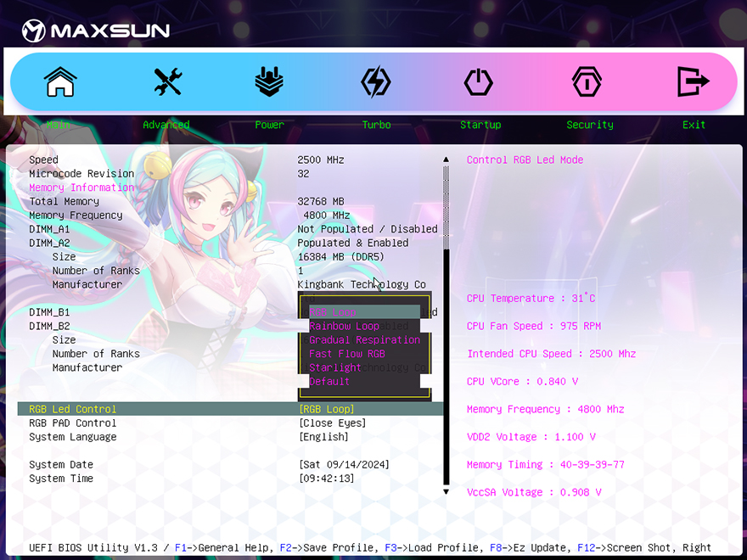Select the Power plug icon
The image size is (747, 560).
[x=269, y=81]
